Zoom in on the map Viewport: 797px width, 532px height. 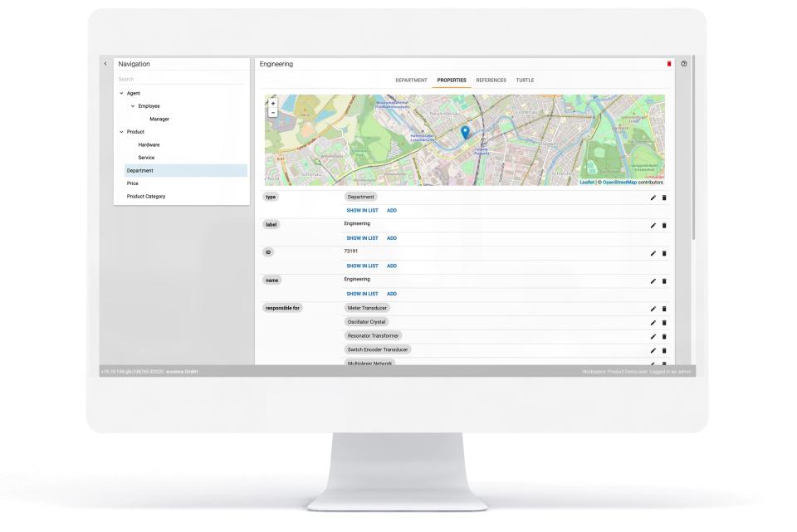[272, 104]
